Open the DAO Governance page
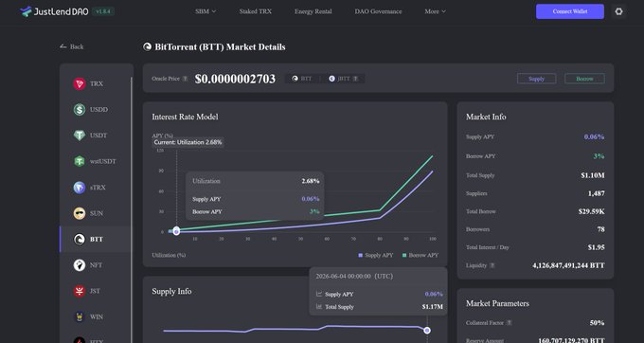The height and width of the screenshot is (343, 644). (378, 11)
